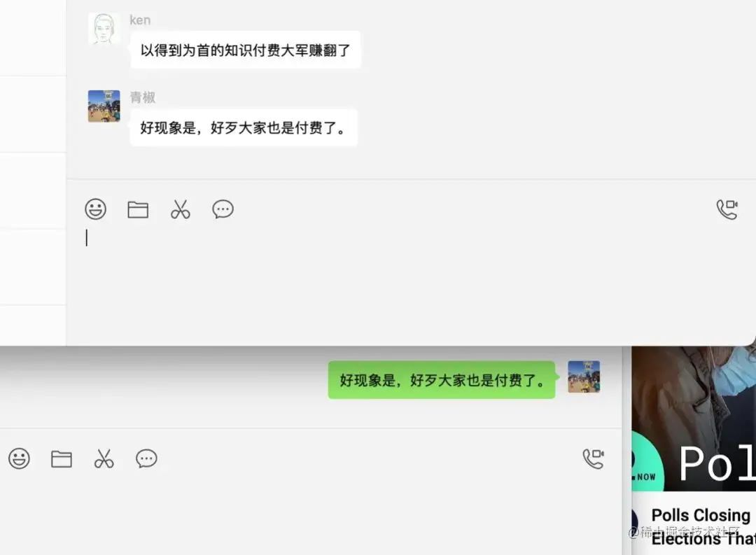
Task: Select scissors screenshot tool in upper toolbar
Action: 181,210
